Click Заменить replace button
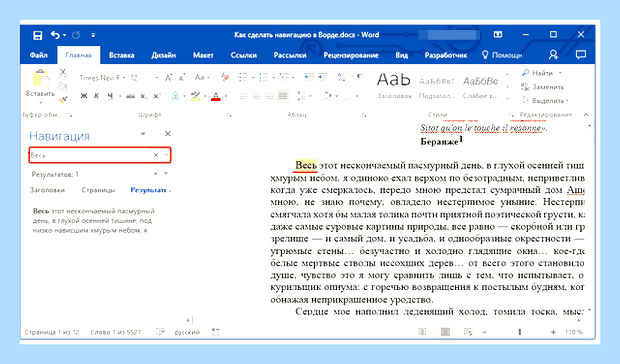Viewport: 620px width, 364px height. pos(542,87)
